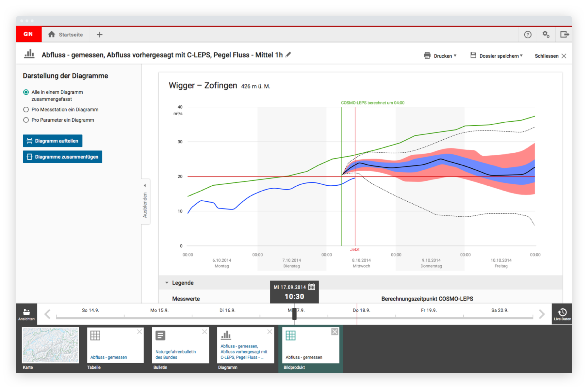588x387 pixels.
Task: Go to previous timeline period arrow
Action: [x=47, y=314]
